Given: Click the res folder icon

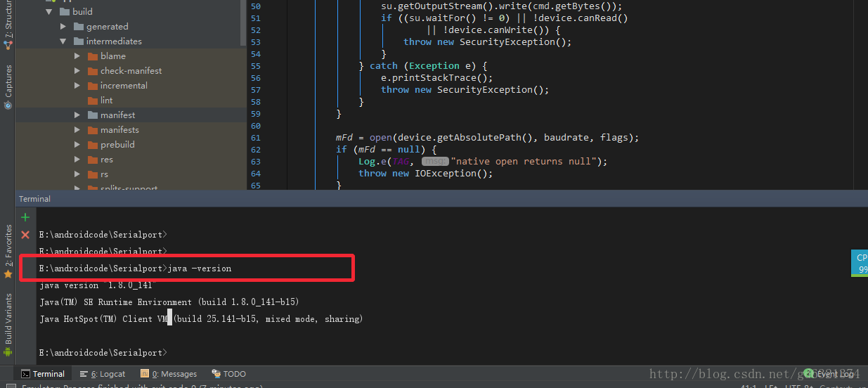Looking at the screenshot, I should coord(93,160).
